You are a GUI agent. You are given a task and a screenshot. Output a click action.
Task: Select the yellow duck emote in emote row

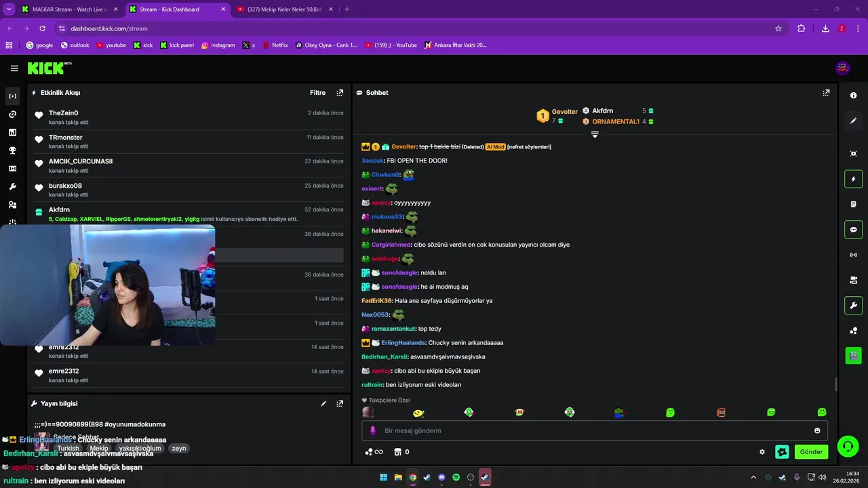coord(418,412)
